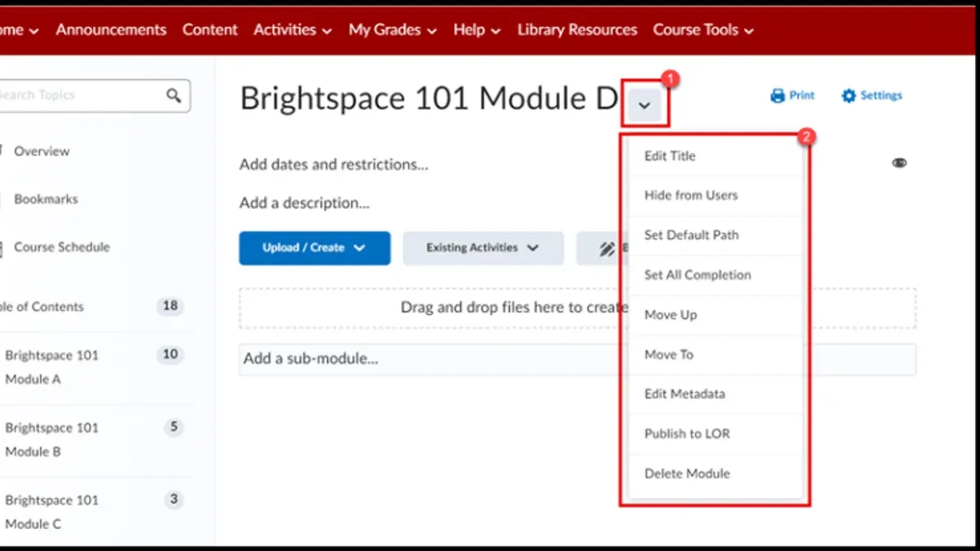Click Add a description
The height and width of the screenshot is (551, 980).
click(304, 202)
